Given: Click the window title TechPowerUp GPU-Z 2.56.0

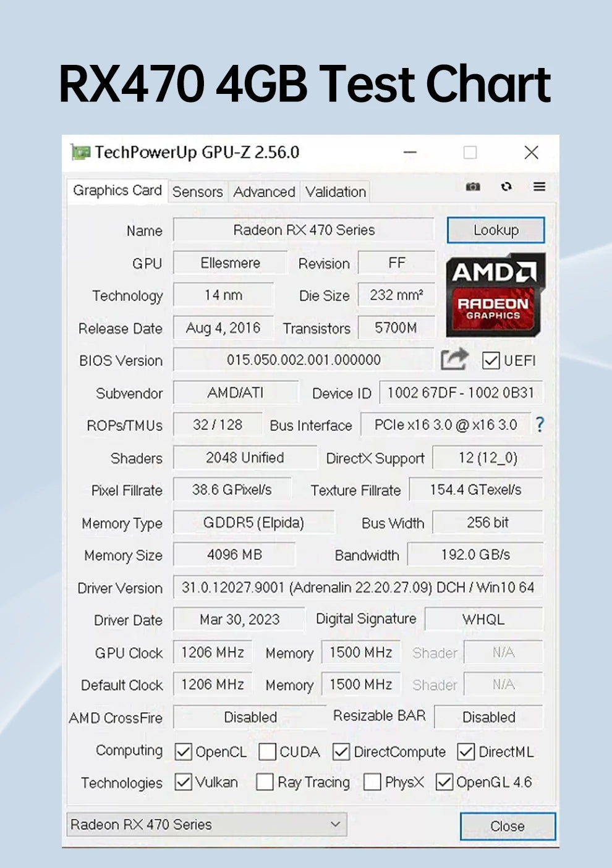Looking at the screenshot, I should 197,152.
